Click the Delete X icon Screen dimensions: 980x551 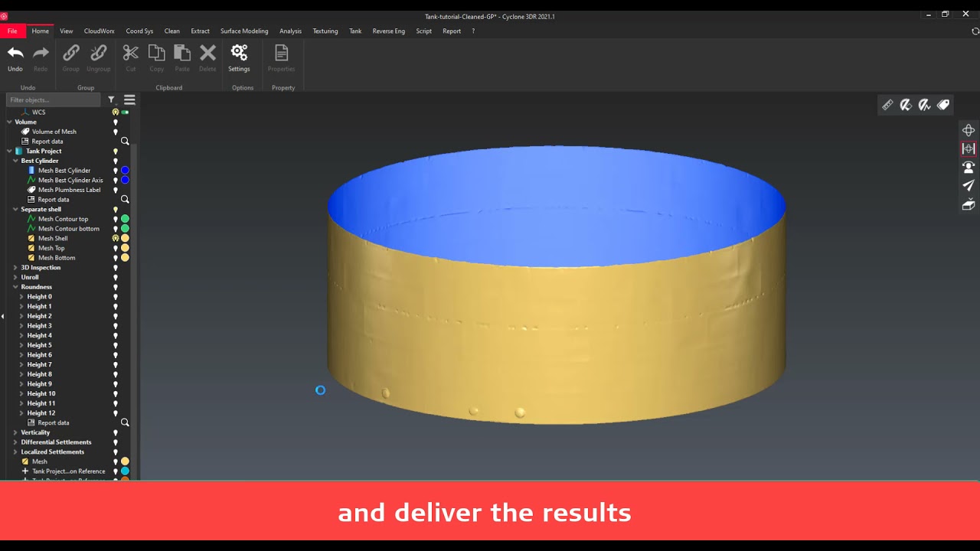point(207,53)
